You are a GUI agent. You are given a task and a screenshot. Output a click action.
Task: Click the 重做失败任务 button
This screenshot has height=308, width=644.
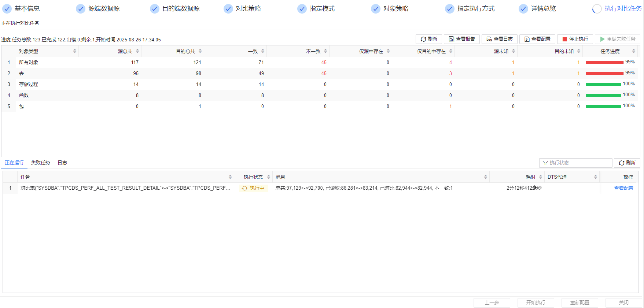point(618,39)
